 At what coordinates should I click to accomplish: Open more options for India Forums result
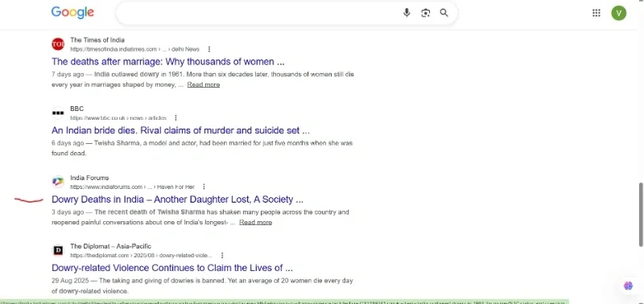[204, 187]
